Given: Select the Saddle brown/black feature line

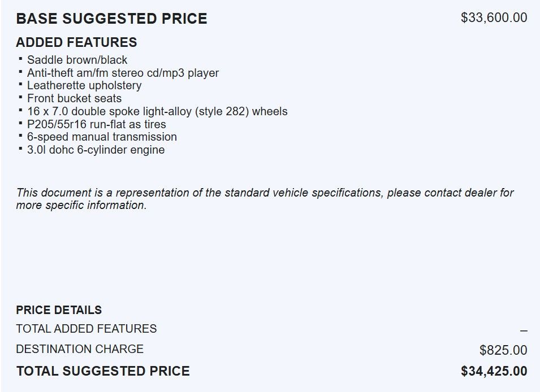Looking at the screenshot, I should click(77, 60).
